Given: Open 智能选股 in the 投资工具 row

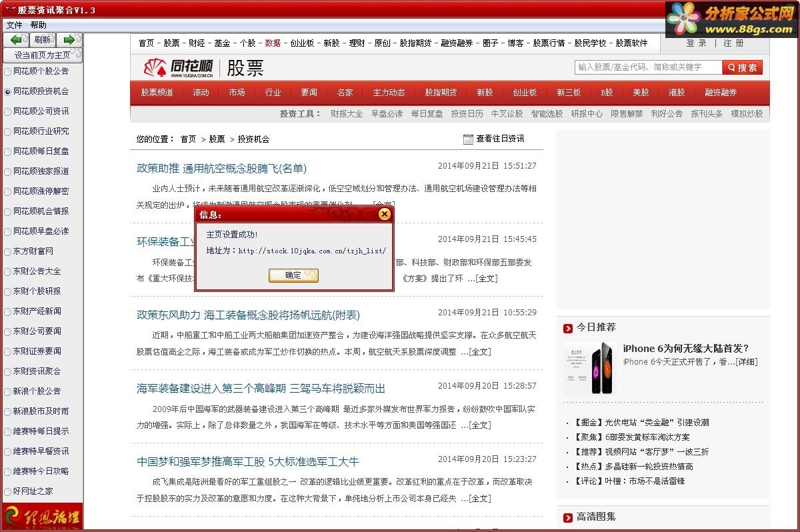Looking at the screenshot, I should tap(547, 114).
